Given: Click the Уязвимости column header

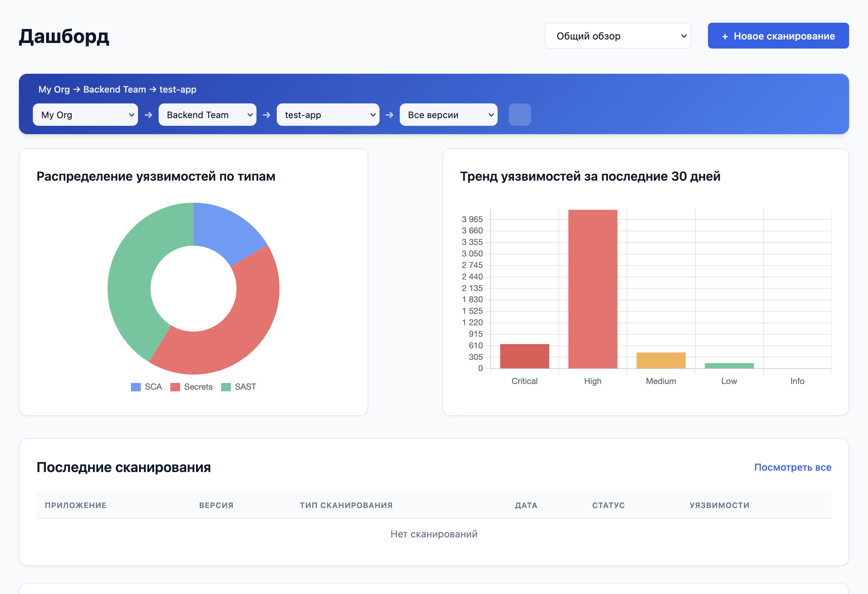Looking at the screenshot, I should [719, 506].
